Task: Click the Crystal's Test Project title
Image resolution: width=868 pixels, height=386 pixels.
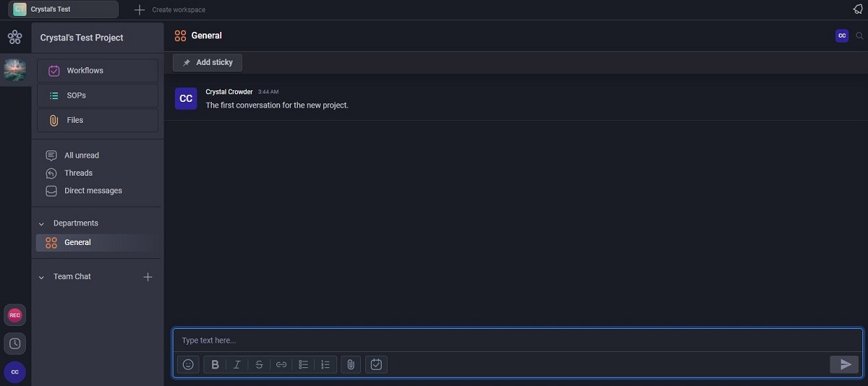Action: coord(82,38)
